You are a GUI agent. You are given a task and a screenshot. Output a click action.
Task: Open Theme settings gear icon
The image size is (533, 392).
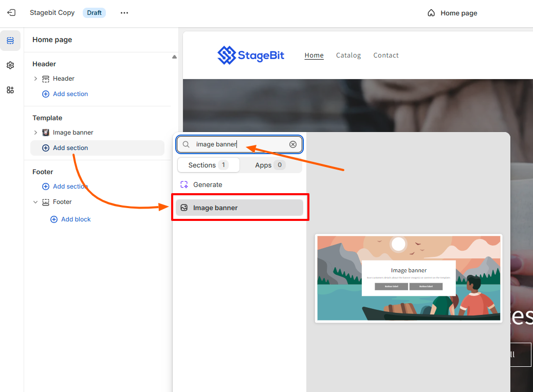(10, 65)
